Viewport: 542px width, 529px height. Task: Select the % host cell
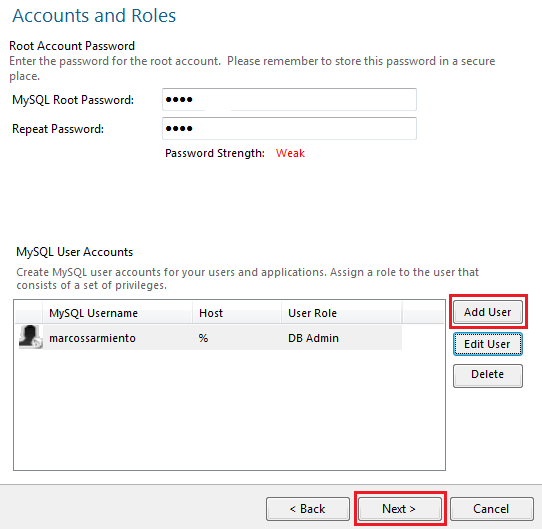(203, 338)
